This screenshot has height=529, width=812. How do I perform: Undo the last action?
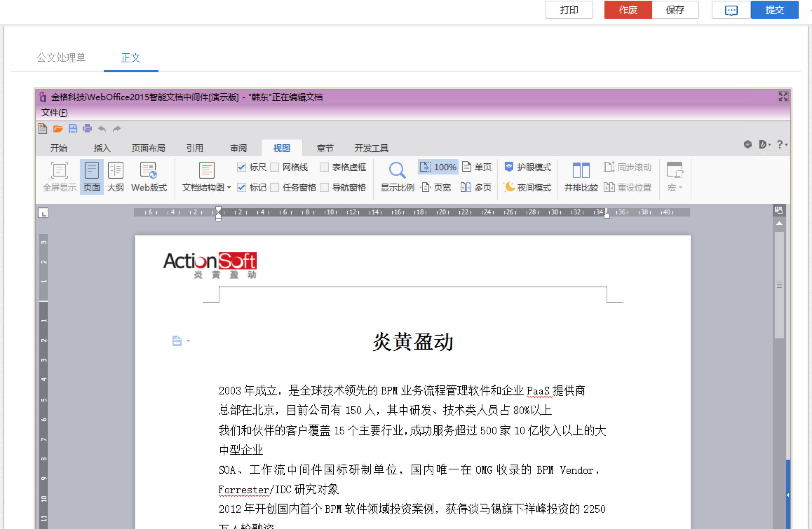(102, 129)
